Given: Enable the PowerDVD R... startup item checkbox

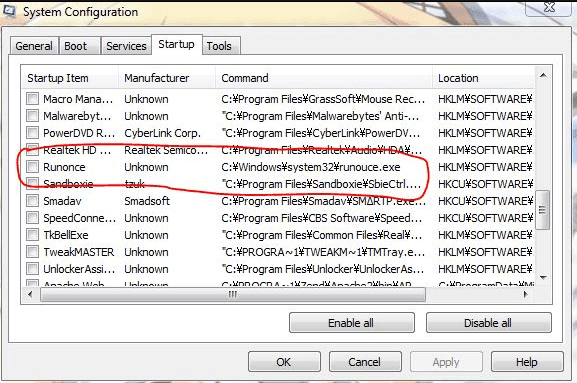Looking at the screenshot, I should (x=32, y=132).
